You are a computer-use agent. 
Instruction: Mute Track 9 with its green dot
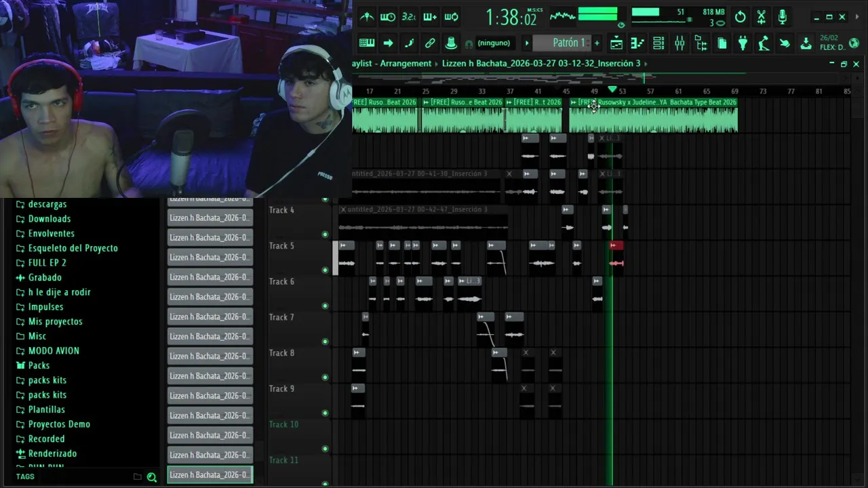tap(325, 413)
